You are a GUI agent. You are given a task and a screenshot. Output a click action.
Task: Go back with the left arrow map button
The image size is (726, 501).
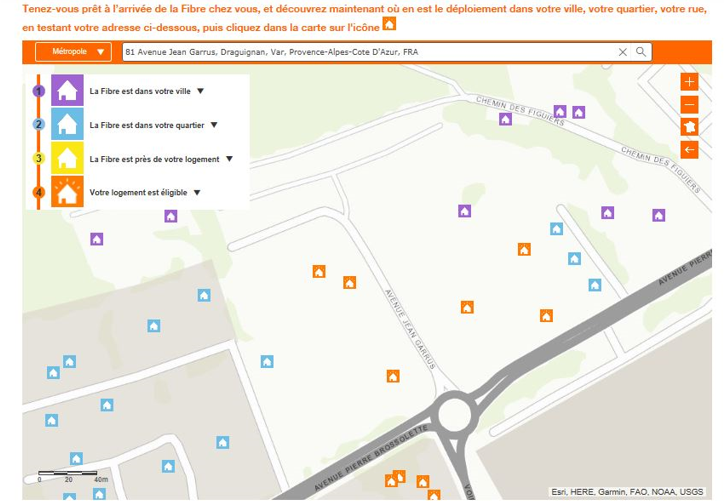689,150
